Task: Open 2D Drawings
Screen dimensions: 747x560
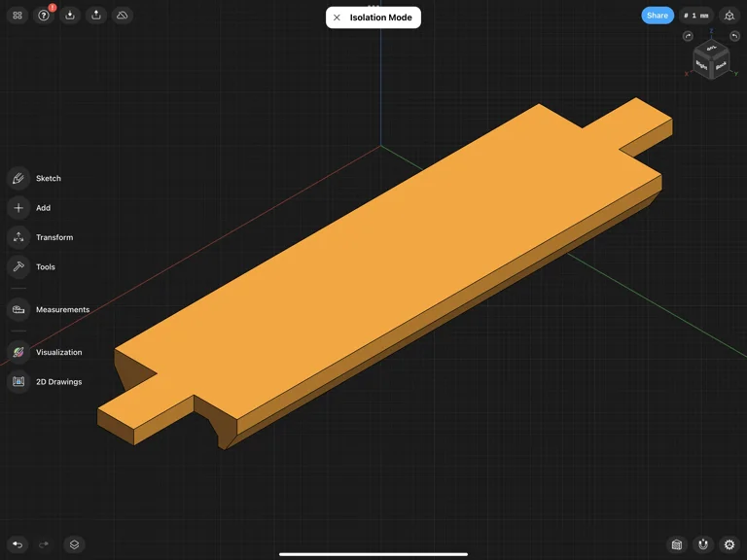Action: [18, 382]
